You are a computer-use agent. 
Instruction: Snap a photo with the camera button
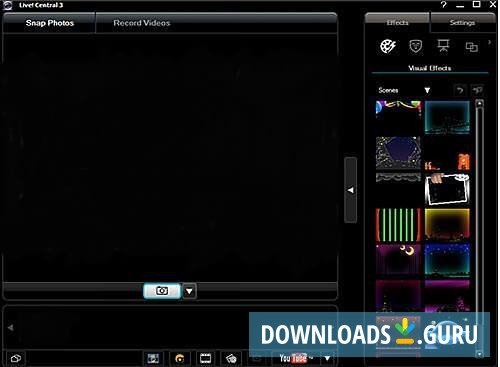coord(162,291)
